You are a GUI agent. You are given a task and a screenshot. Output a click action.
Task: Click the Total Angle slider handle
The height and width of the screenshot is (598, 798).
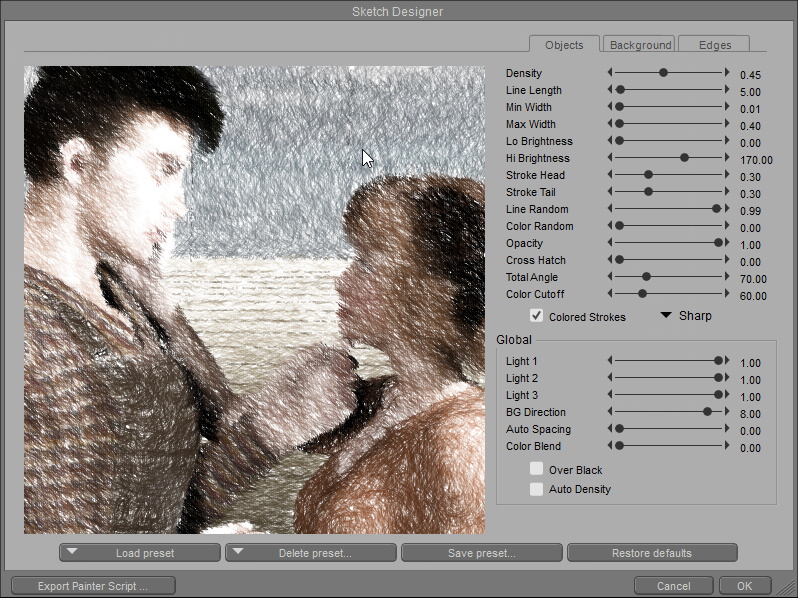pyautogui.click(x=646, y=277)
